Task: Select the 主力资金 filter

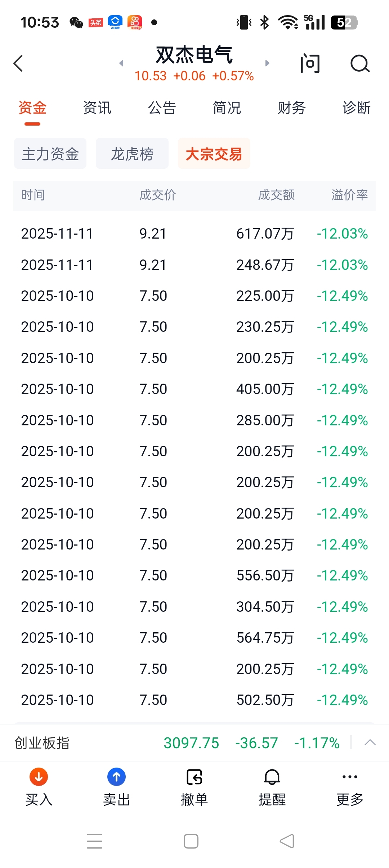Action: pyautogui.click(x=50, y=154)
